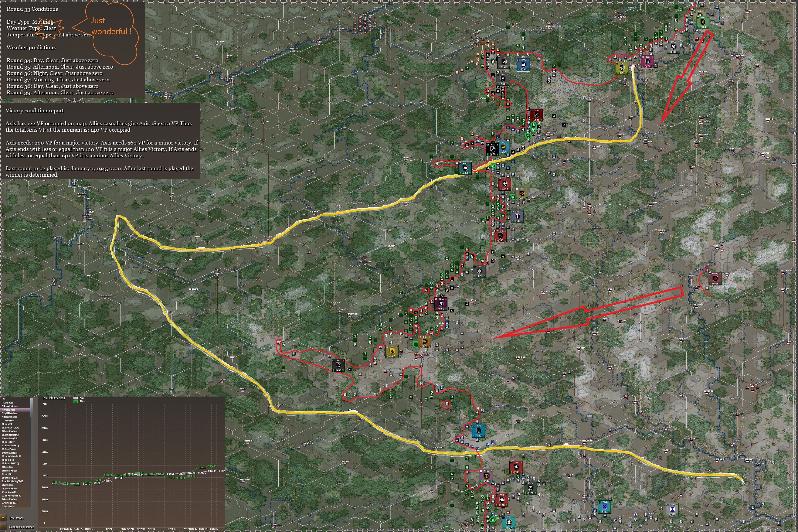The width and height of the screenshot is (798, 532).
Task: Click the Victory condition report heading
Action: coord(35,111)
